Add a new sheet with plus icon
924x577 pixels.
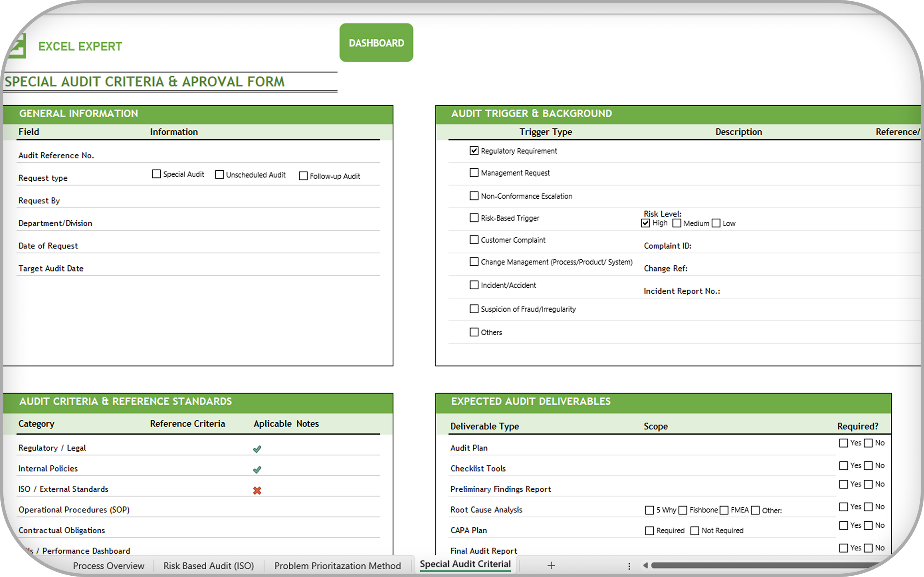(551, 565)
